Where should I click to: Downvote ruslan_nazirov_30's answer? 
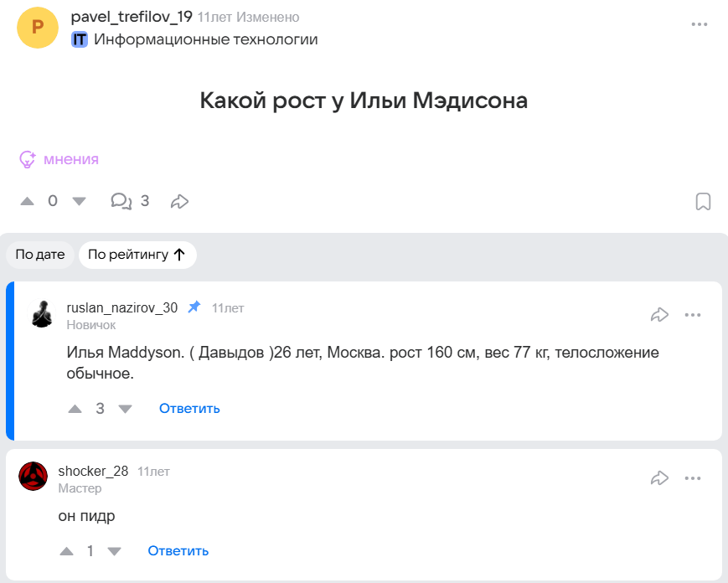[126, 409]
